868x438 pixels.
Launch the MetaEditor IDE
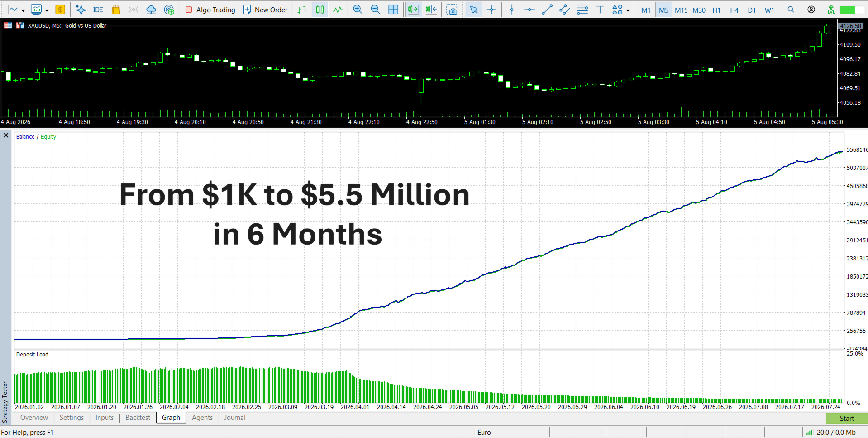point(98,10)
